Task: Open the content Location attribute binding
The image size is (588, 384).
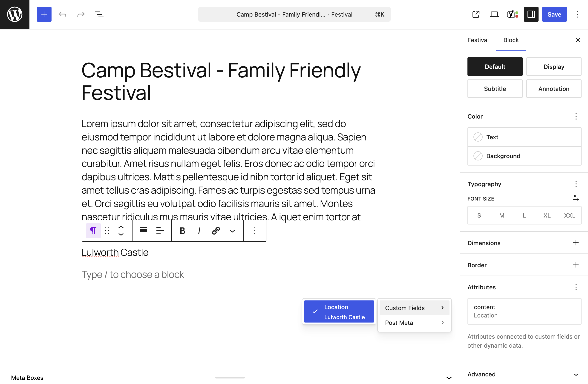Action: coord(524,311)
